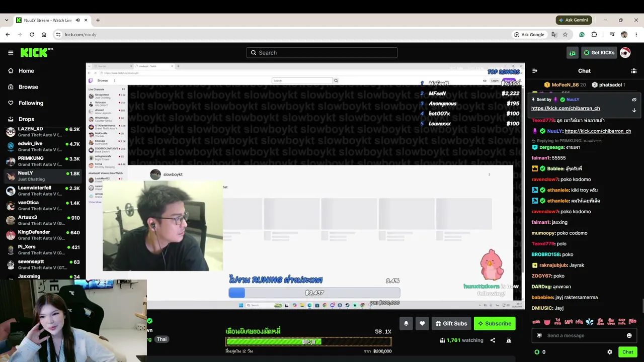The image size is (644, 362).
Task: Click the Ask Gemini button
Action: pos(574,20)
